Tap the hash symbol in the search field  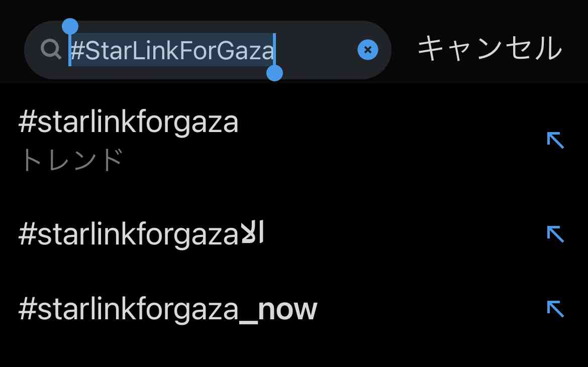77,51
